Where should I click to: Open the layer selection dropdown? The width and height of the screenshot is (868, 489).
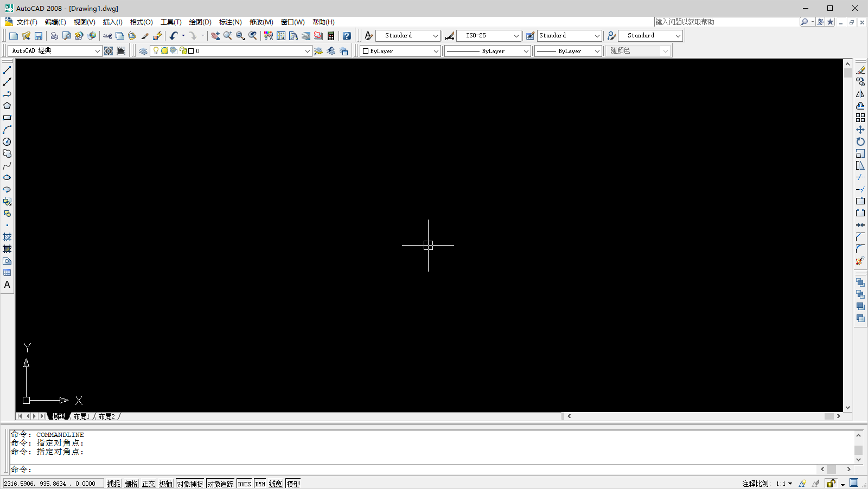[x=308, y=50]
